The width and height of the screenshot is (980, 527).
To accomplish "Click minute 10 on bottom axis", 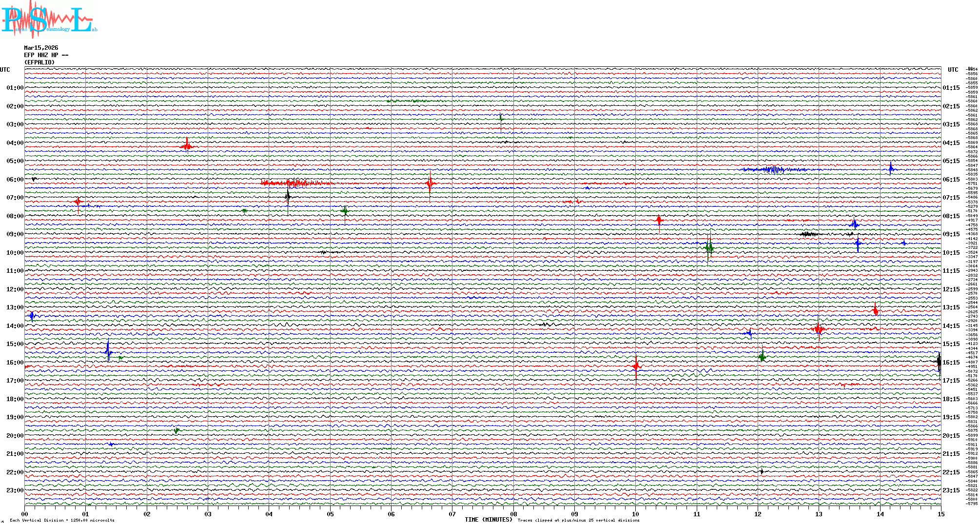I will tap(635, 514).
